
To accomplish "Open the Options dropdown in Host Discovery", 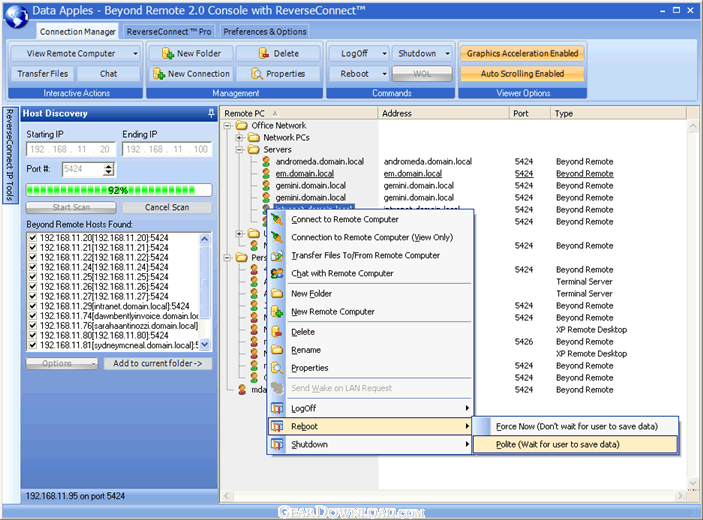I will 62,363.
